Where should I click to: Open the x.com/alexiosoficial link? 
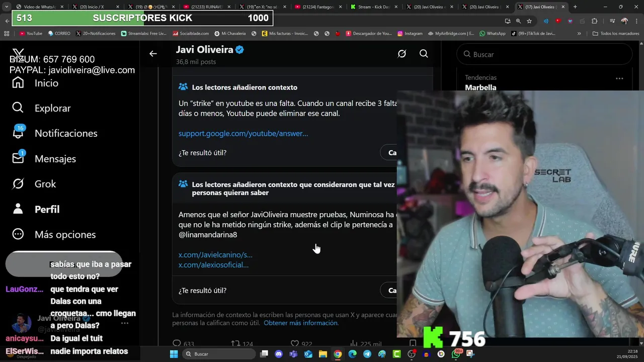tap(213, 265)
